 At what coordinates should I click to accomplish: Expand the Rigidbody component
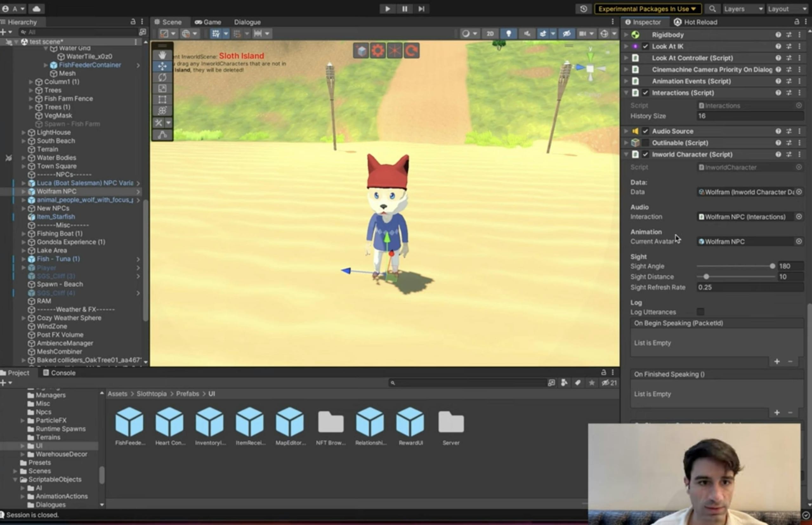pos(626,35)
